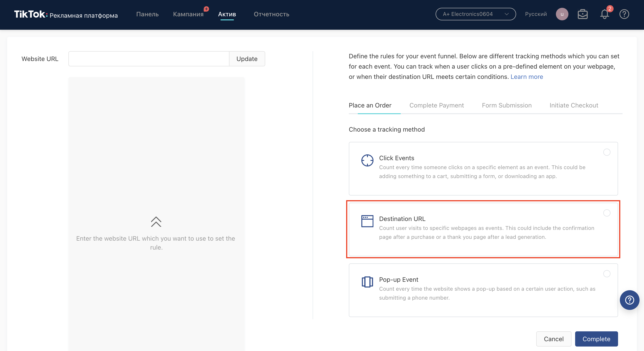Open the floating blue help bubble
The width and height of the screenshot is (644, 351).
(x=629, y=300)
